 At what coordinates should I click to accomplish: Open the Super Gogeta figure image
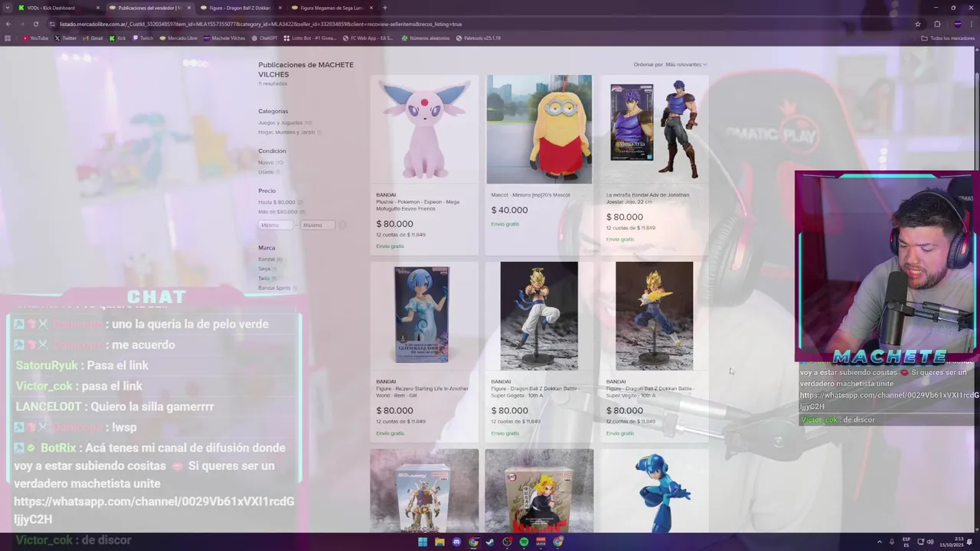(539, 316)
